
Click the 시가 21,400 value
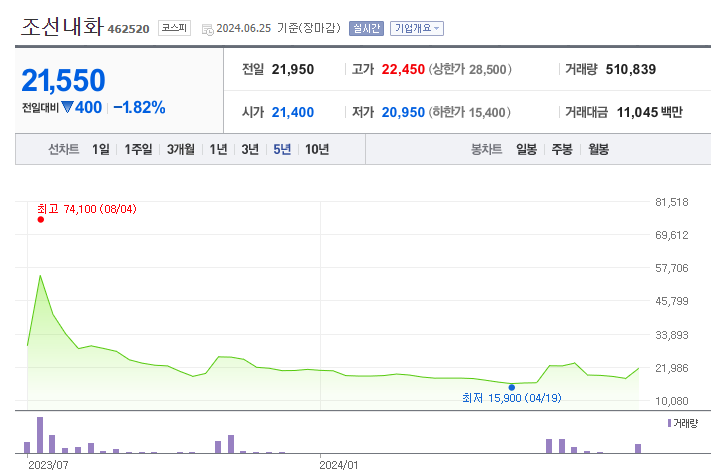[292, 112]
